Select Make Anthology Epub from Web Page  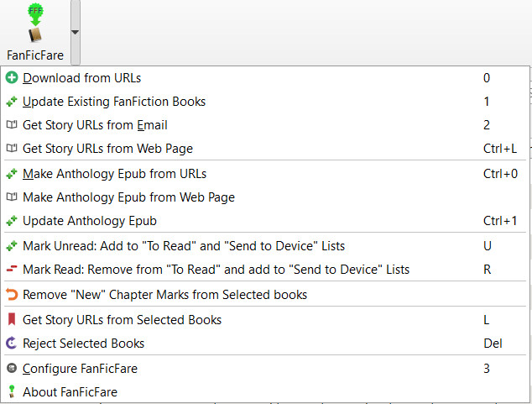coord(128,197)
